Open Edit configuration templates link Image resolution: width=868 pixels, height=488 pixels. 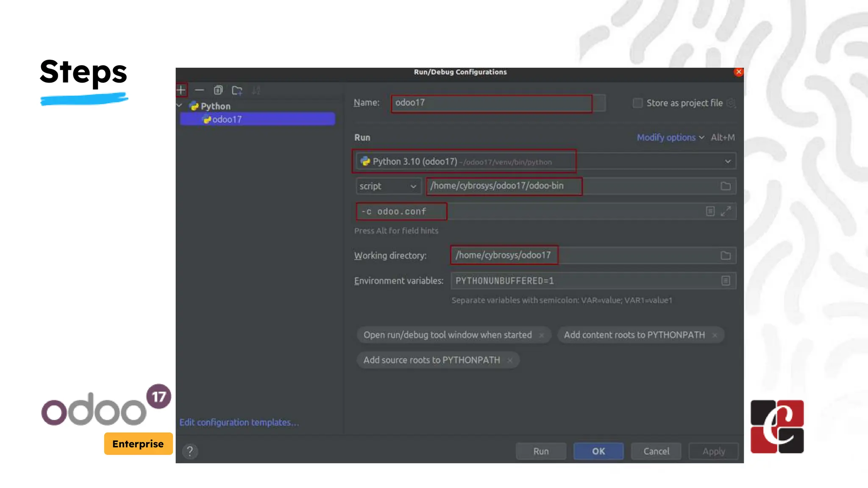point(239,422)
